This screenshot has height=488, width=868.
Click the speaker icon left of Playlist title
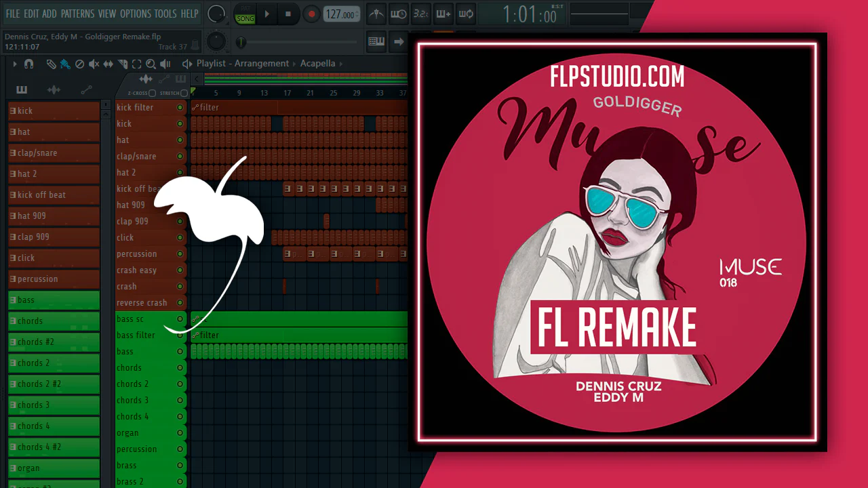(187, 64)
